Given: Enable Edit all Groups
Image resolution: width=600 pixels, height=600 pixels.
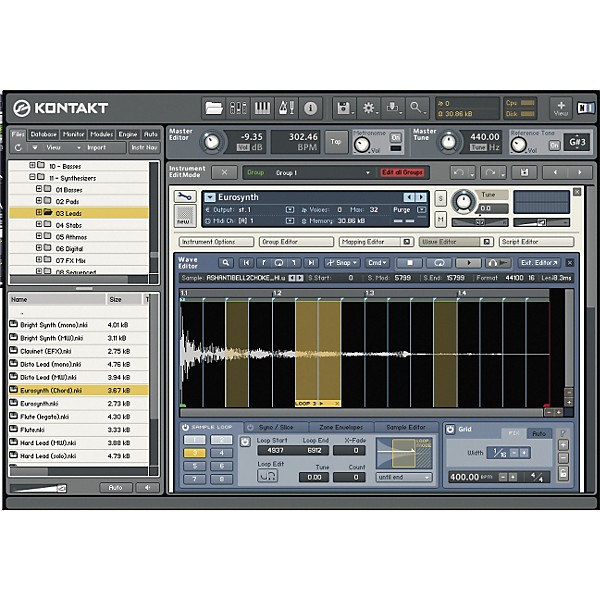Looking at the screenshot, I should (403, 173).
